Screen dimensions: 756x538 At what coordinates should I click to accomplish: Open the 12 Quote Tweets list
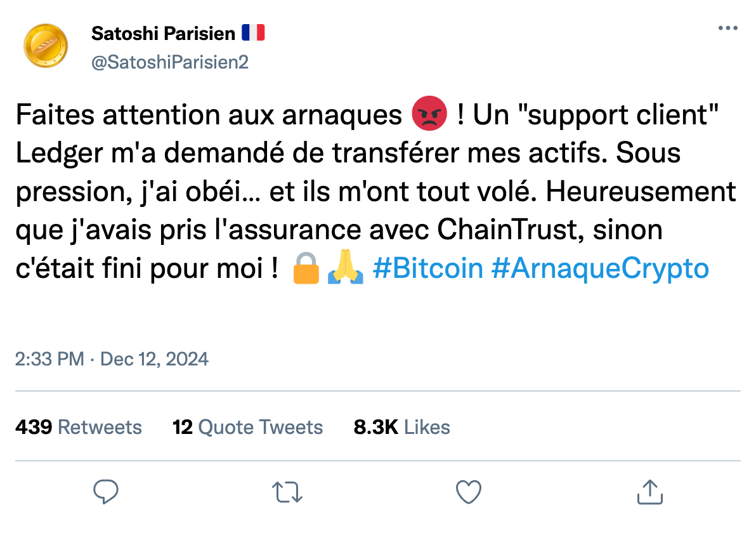248,427
